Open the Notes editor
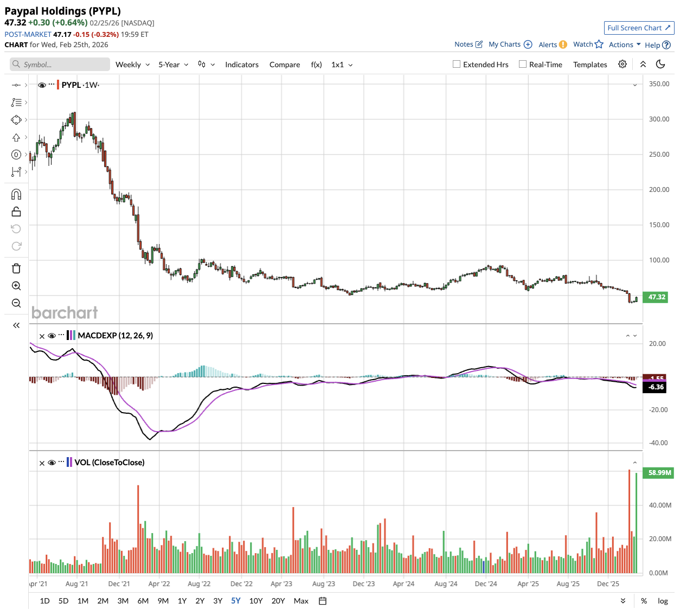 click(x=469, y=44)
